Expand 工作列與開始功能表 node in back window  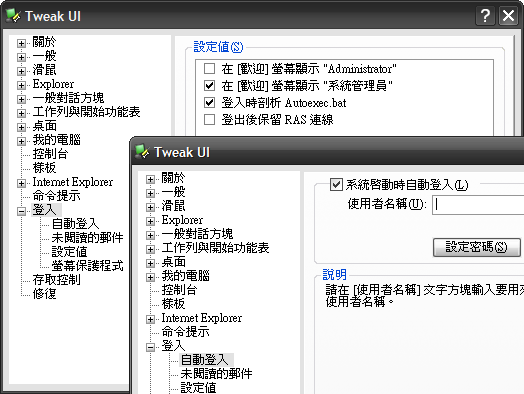(x=21, y=113)
